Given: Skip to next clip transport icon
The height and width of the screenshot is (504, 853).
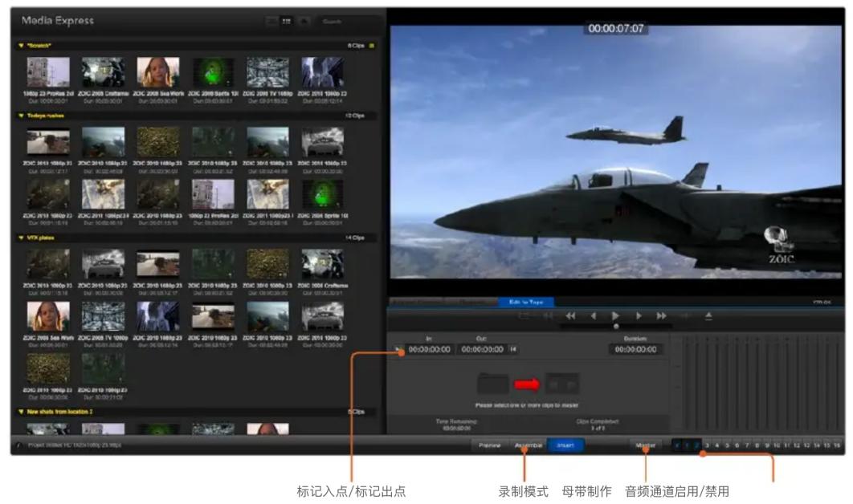Looking at the screenshot, I should coord(685,315).
